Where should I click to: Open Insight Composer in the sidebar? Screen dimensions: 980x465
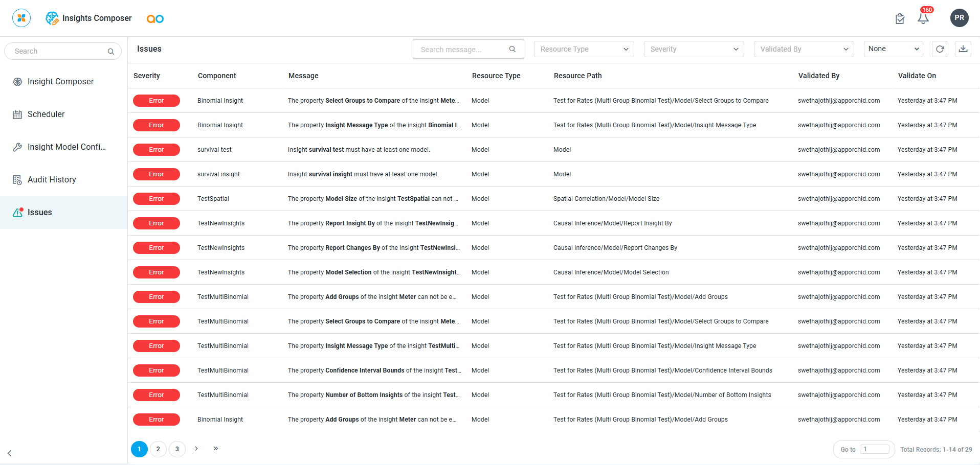tap(60, 82)
